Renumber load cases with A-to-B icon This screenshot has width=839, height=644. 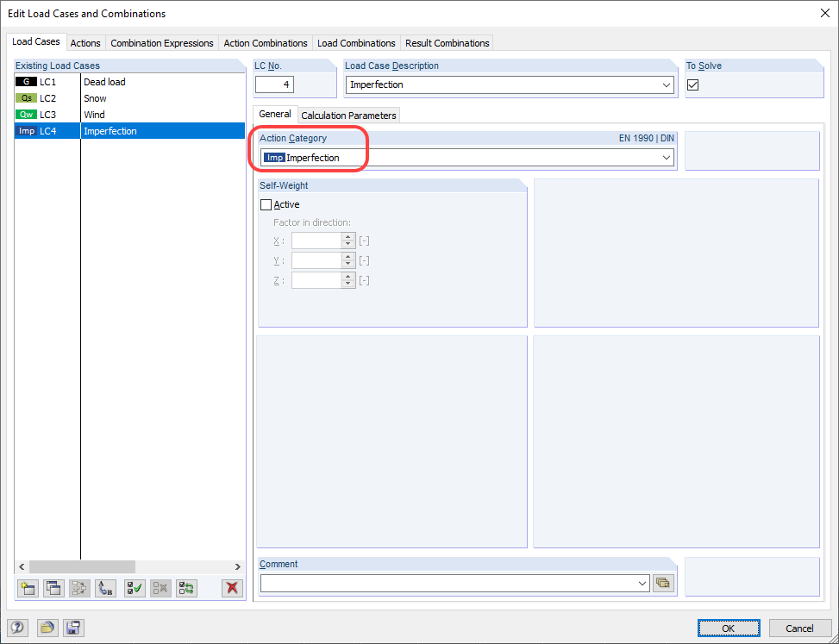(x=106, y=588)
